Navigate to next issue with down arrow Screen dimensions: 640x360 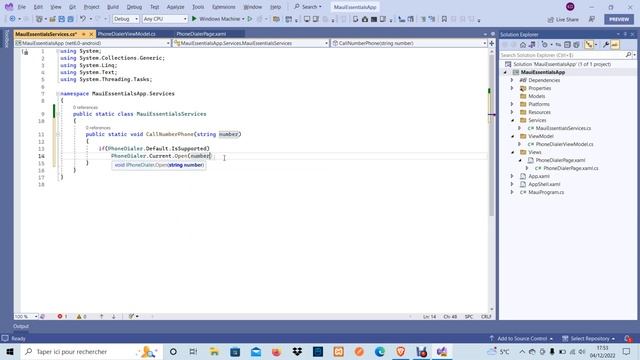114,316
